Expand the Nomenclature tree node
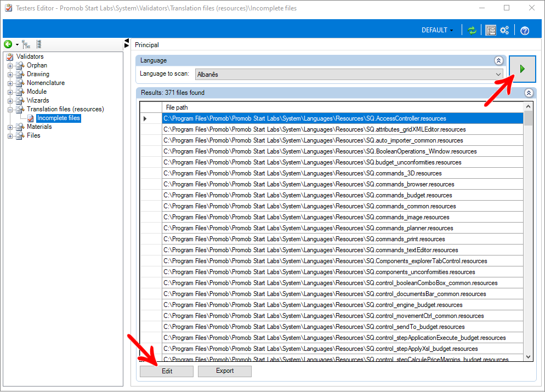Viewport: 545px width, 392px height. (10, 83)
